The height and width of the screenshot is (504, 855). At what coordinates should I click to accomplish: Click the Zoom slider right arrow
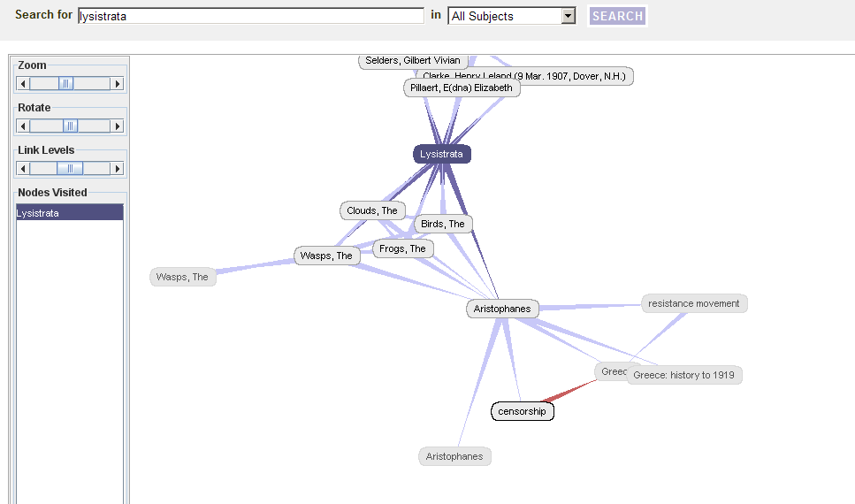(x=118, y=83)
